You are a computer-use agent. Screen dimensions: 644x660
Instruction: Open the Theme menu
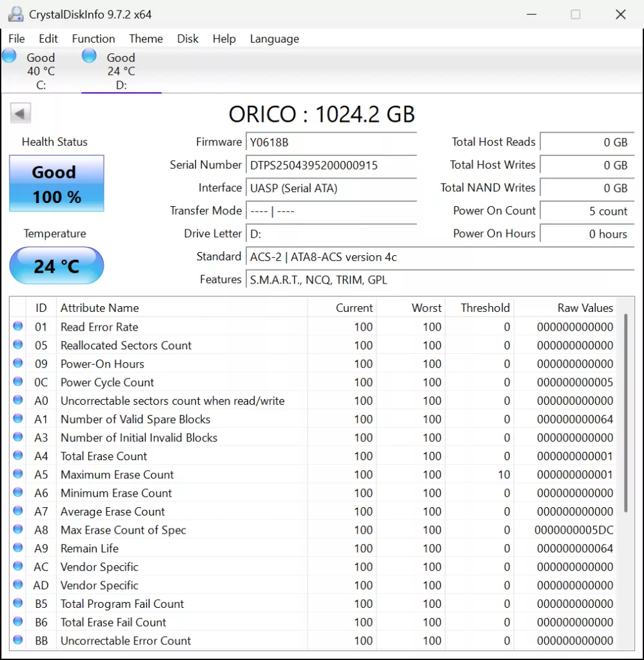[x=146, y=39]
